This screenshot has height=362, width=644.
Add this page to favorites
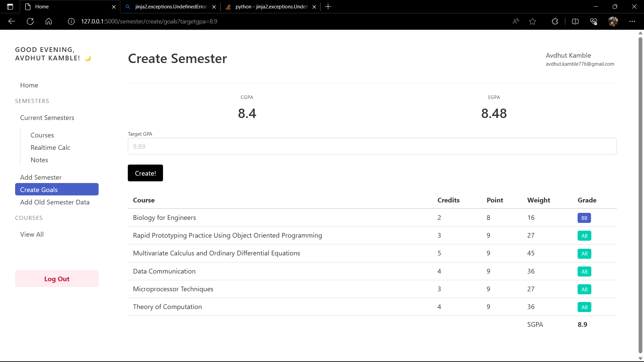(x=532, y=21)
